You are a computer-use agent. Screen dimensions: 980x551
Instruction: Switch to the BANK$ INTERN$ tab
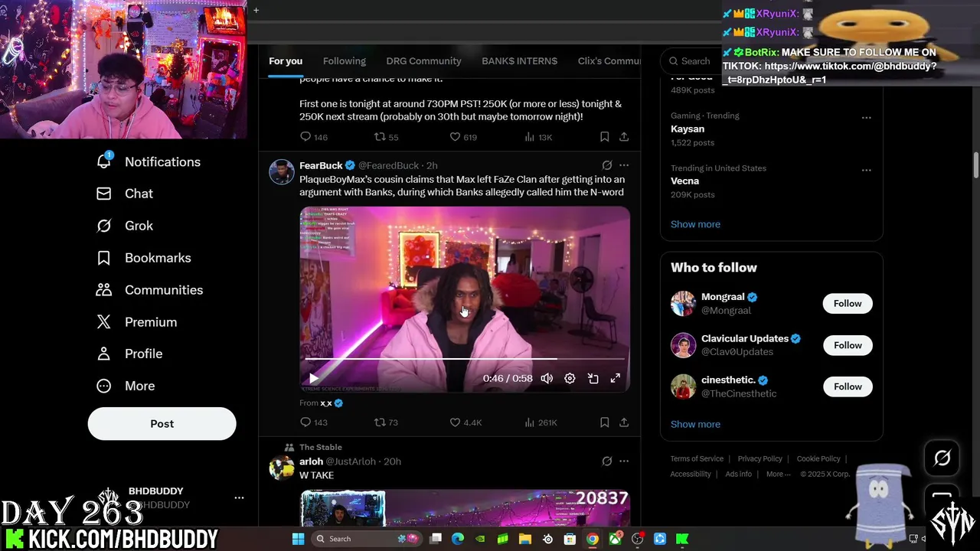point(519,61)
